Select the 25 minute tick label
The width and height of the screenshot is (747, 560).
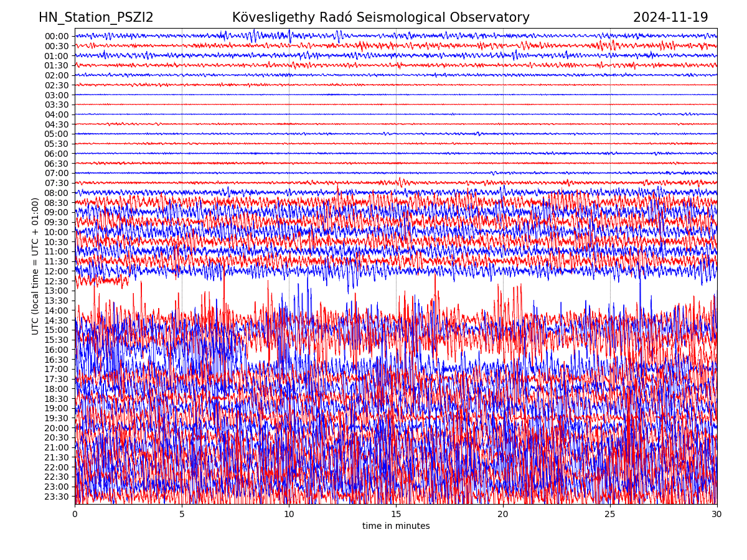[x=610, y=515]
